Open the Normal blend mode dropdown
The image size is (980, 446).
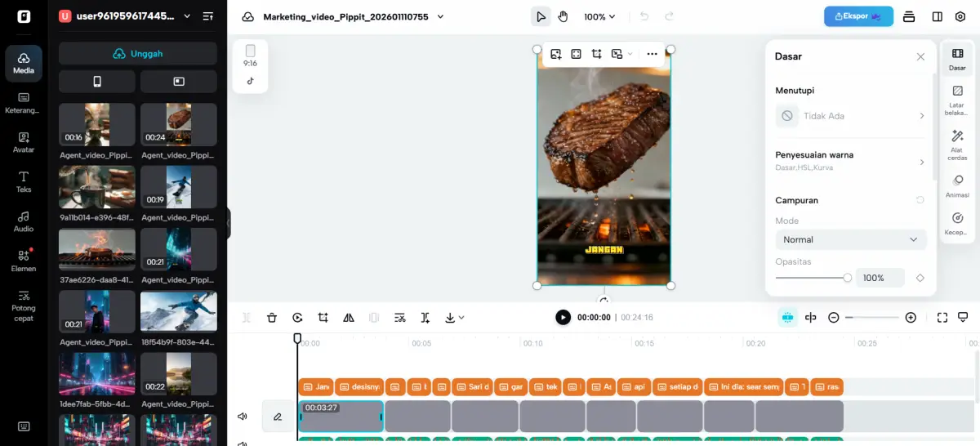click(x=850, y=239)
